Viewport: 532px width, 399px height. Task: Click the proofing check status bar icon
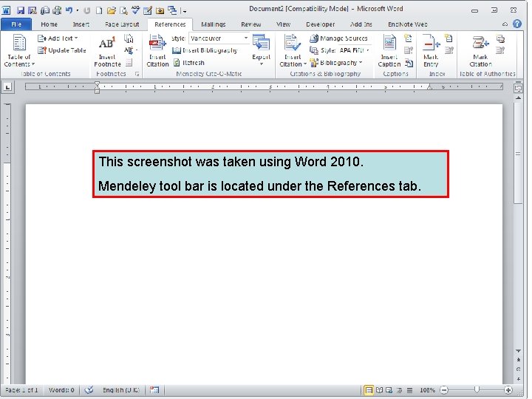89,390
